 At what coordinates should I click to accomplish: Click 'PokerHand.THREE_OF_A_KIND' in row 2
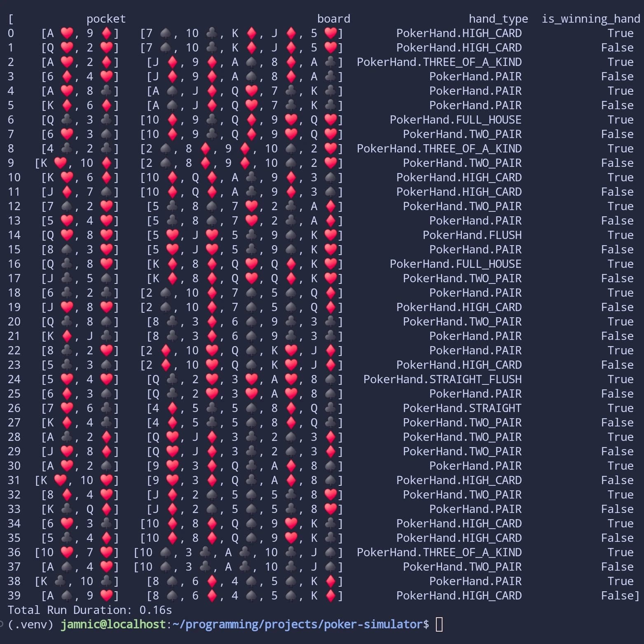tap(439, 62)
